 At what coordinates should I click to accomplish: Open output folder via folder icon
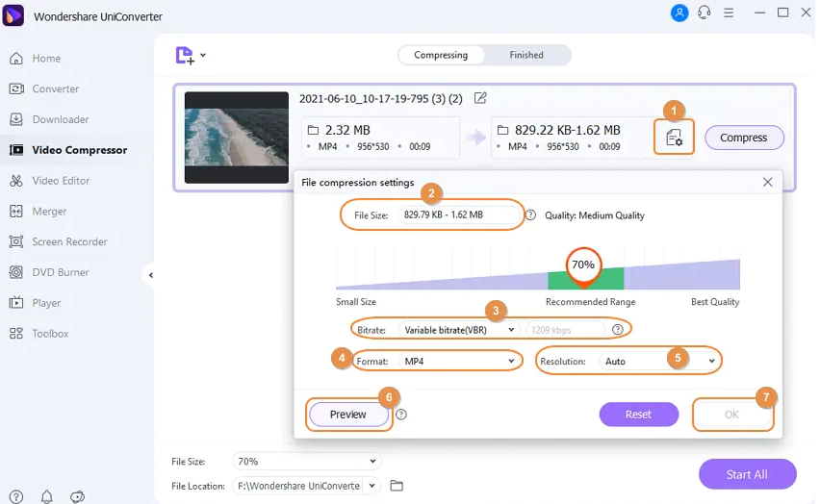(397, 486)
